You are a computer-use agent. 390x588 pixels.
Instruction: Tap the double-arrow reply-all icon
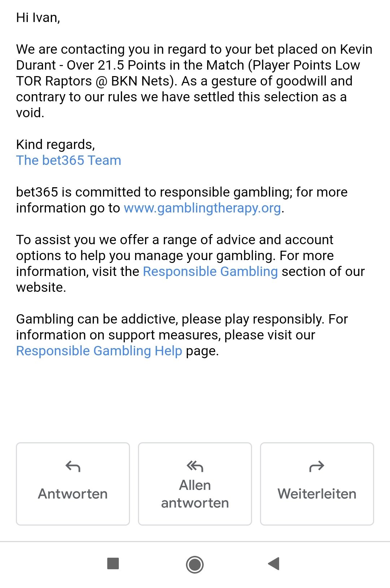tap(195, 466)
